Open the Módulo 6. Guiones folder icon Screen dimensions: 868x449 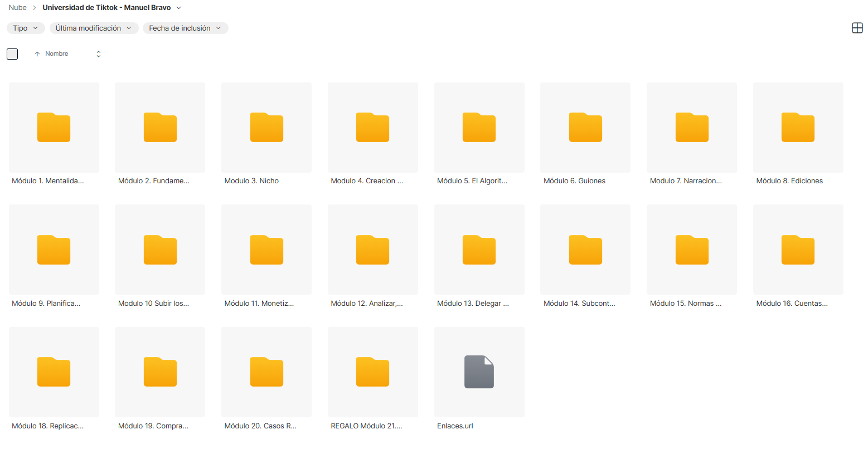coord(585,127)
